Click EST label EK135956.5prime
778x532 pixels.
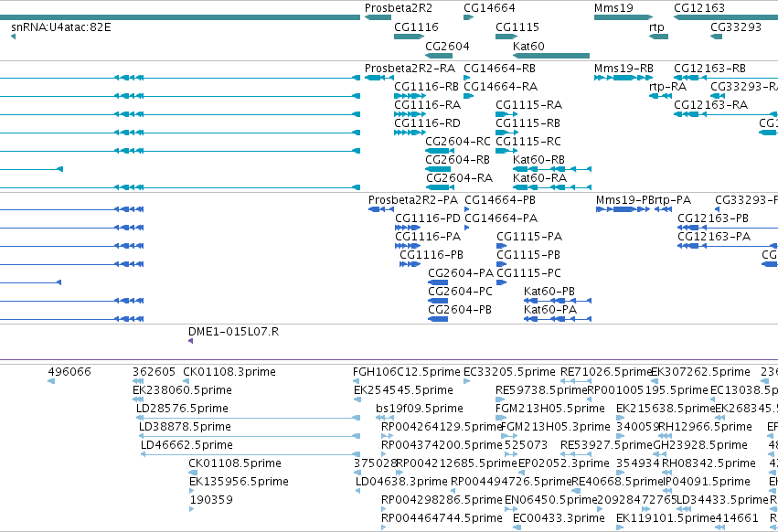click(x=239, y=482)
